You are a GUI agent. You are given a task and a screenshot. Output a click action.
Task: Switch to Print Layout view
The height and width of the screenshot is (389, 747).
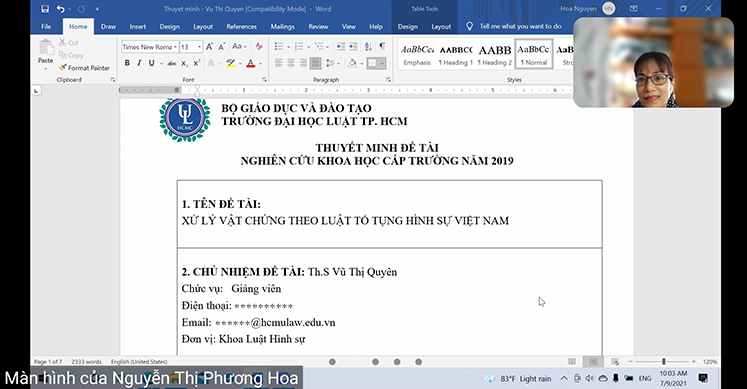click(593, 362)
